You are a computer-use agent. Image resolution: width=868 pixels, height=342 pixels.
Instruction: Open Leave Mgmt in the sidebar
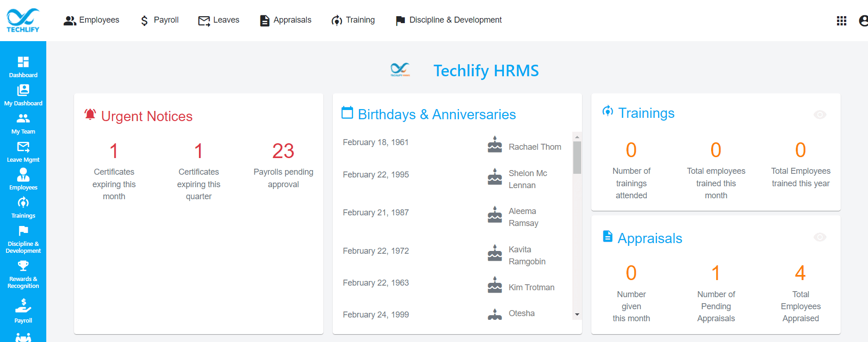[x=23, y=152]
